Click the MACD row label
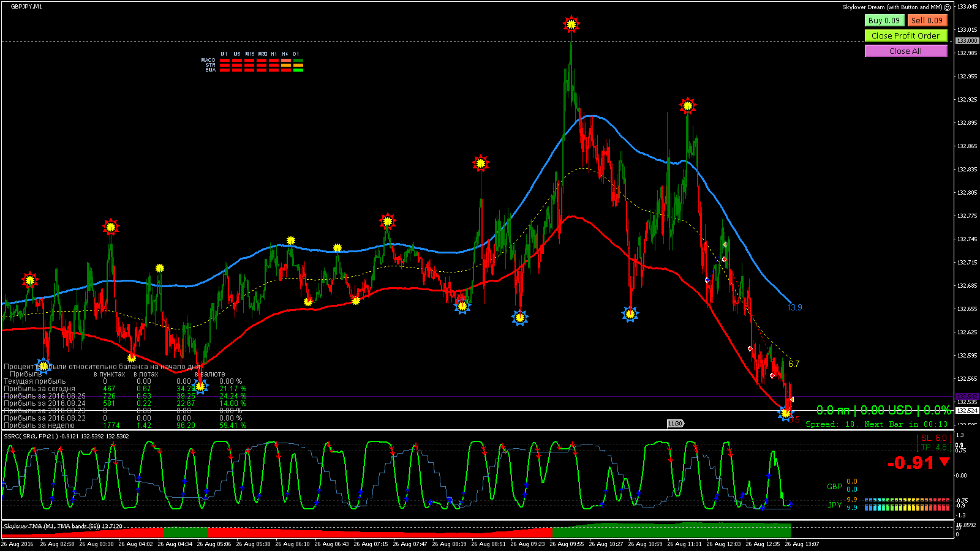Image resolution: width=980 pixels, height=551 pixels. pos(208,61)
